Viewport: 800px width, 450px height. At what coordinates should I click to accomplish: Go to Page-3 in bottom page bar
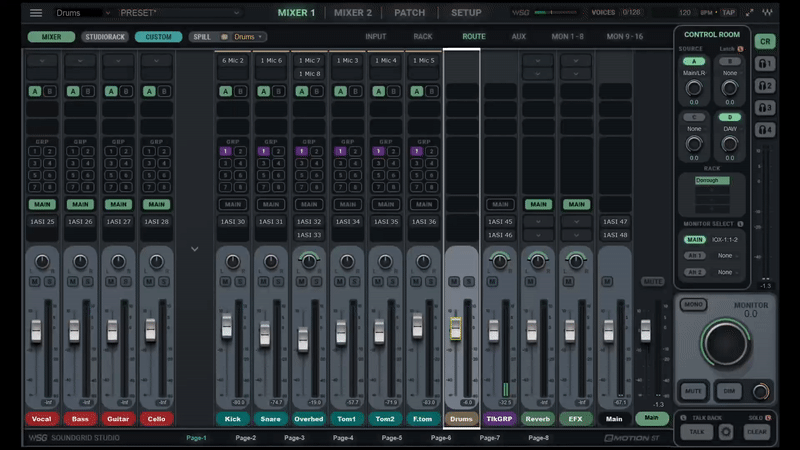click(x=294, y=438)
